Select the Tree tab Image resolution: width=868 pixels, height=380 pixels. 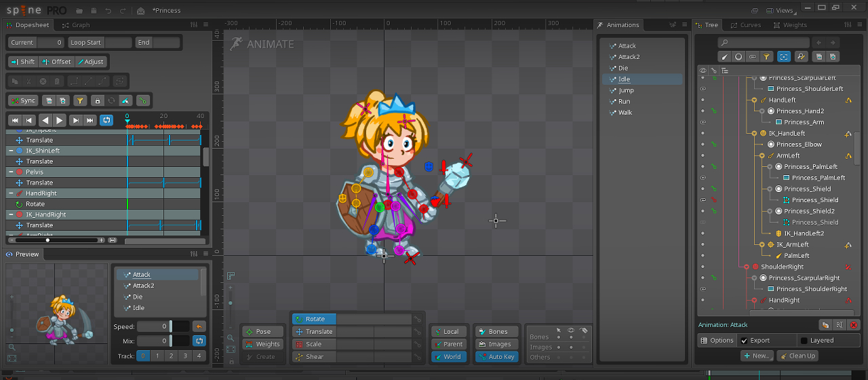click(x=707, y=25)
